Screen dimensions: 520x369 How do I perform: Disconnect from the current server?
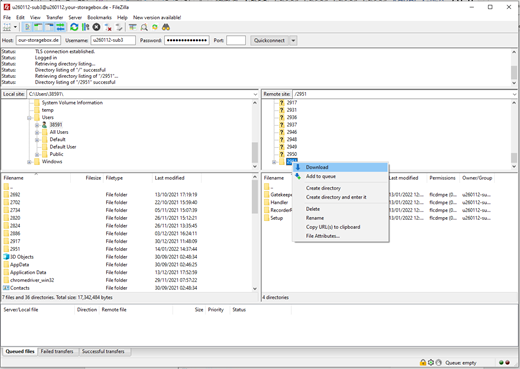(x=108, y=27)
